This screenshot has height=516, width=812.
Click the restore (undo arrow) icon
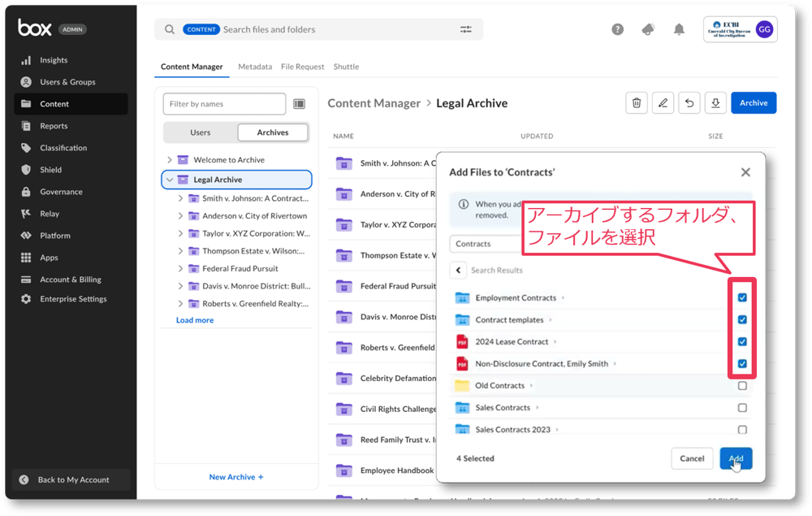[689, 102]
